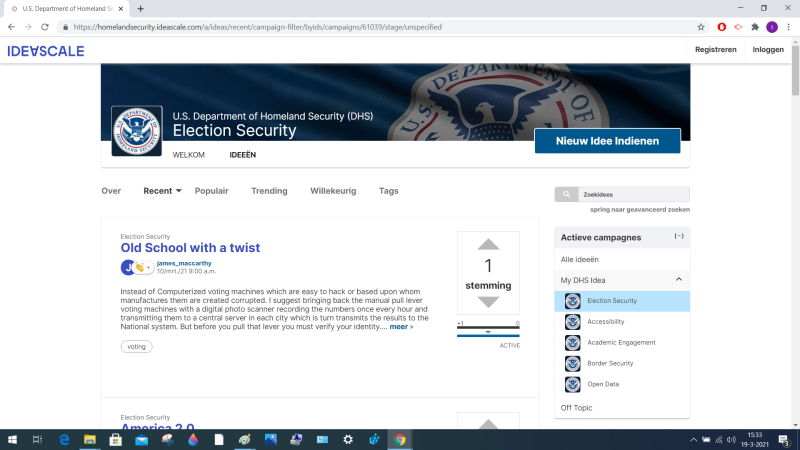The image size is (800, 450).
Task: Click the Zoekidees search field
Action: 633,194
